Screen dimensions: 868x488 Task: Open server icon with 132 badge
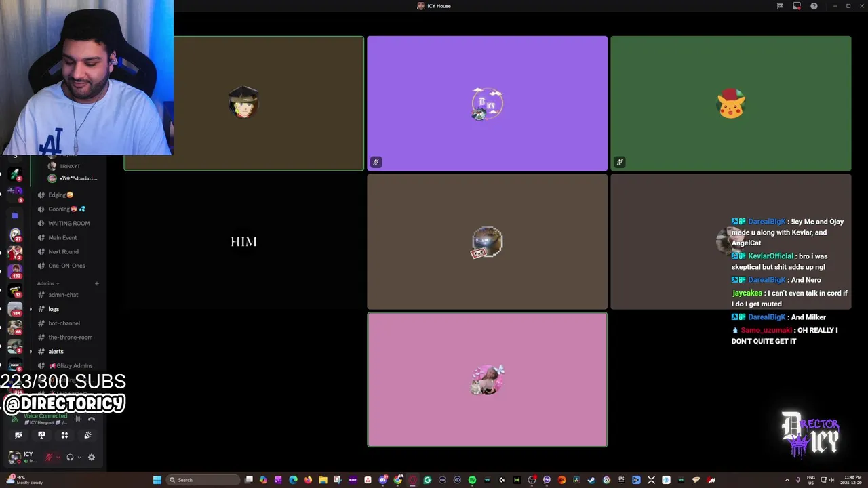click(x=15, y=272)
